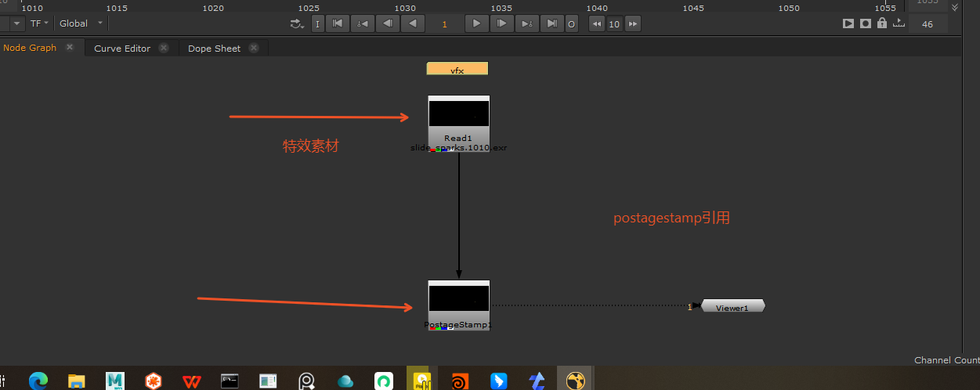Switch to the Dope Sheet tab
The image size is (980, 390).
tap(214, 49)
